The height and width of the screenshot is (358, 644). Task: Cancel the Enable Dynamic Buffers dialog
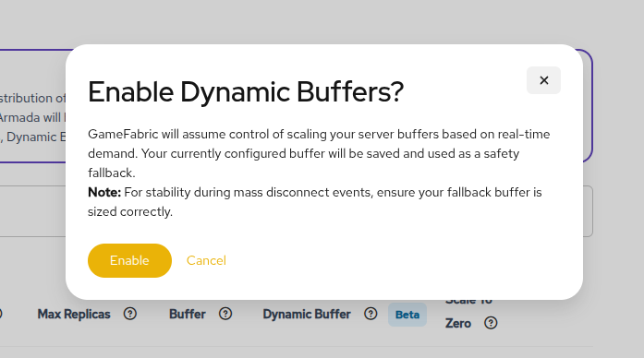click(206, 260)
